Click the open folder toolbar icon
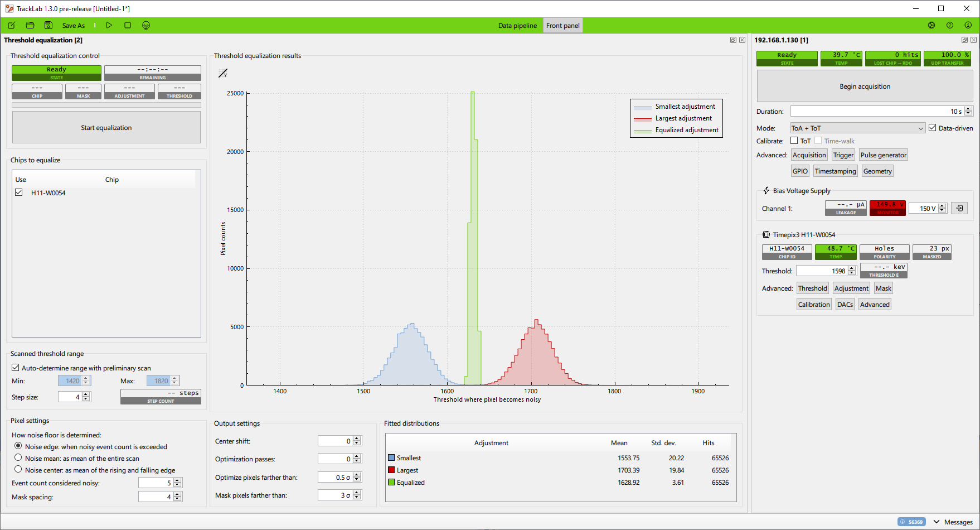Image resolution: width=980 pixels, height=530 pixels. point(30,26)
